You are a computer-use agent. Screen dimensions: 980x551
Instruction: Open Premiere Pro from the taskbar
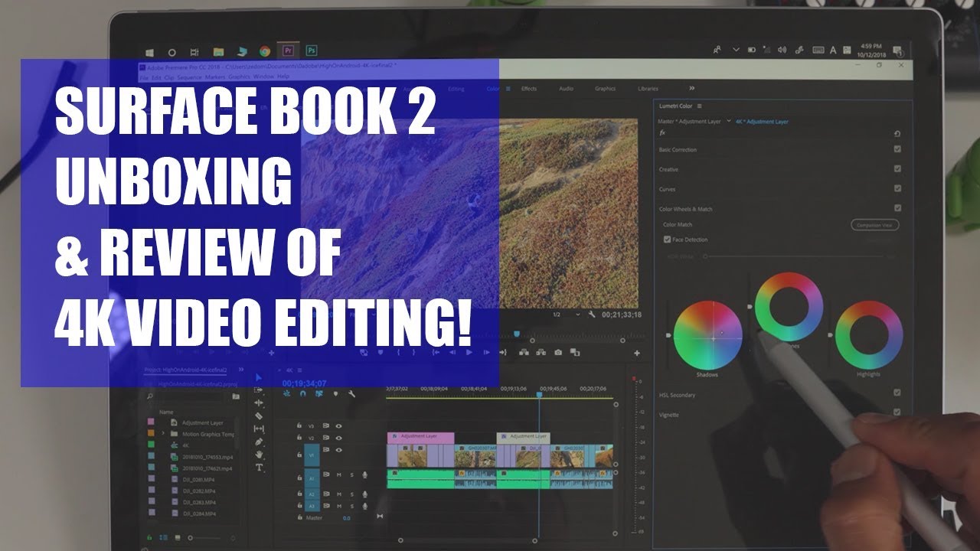(288, 51)
